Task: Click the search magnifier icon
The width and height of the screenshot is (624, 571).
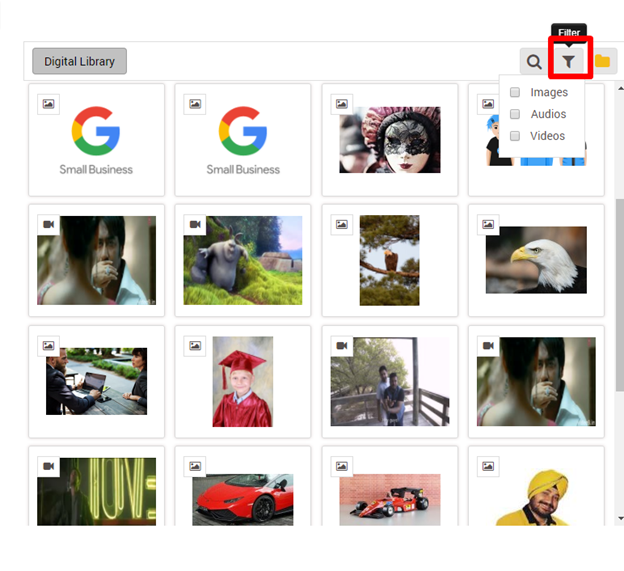Action: pos(535,62)
